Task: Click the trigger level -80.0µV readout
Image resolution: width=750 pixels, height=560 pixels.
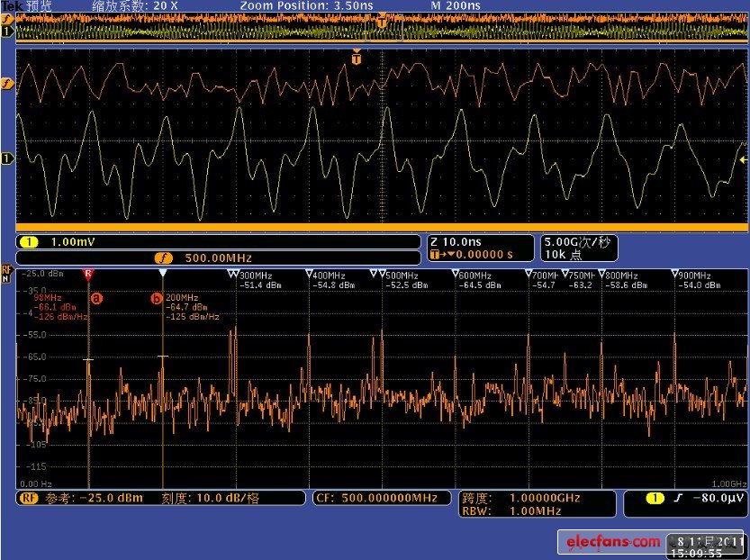Action: (684, 498)
